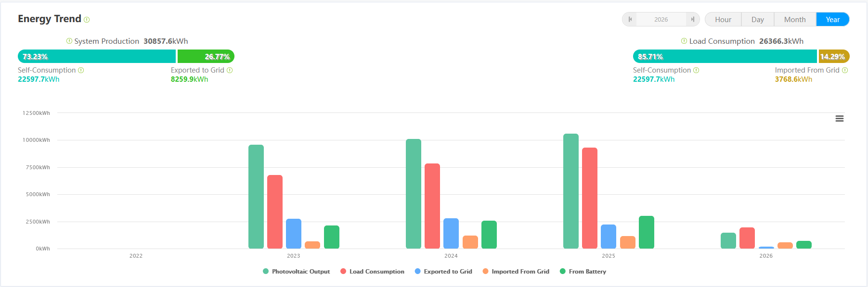Click info icon next to Exported to Grid
Viewport: 868px width, 287px height.
[230, 70]
